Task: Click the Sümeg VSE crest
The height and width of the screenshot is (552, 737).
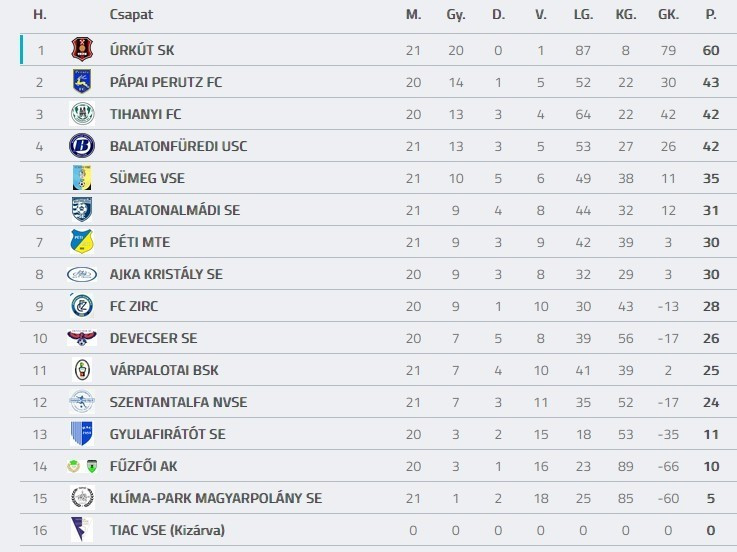Action: (x=81, y=178)
